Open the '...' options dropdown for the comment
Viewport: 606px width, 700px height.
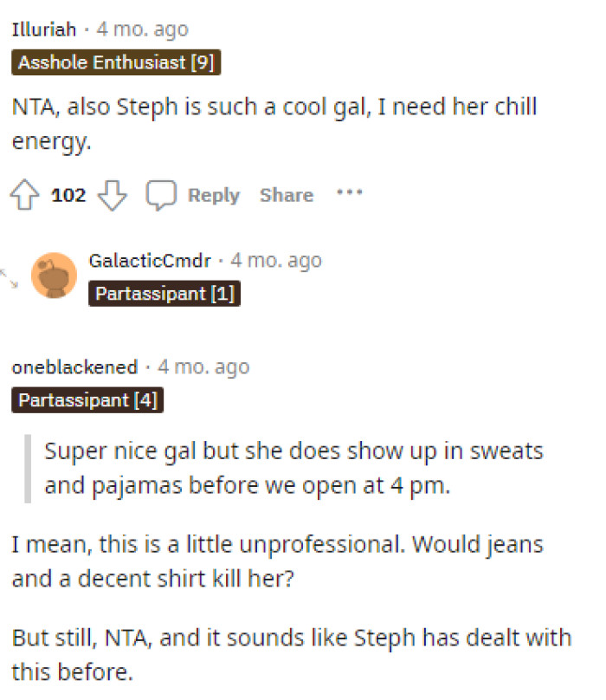click(x=350, y=194)
